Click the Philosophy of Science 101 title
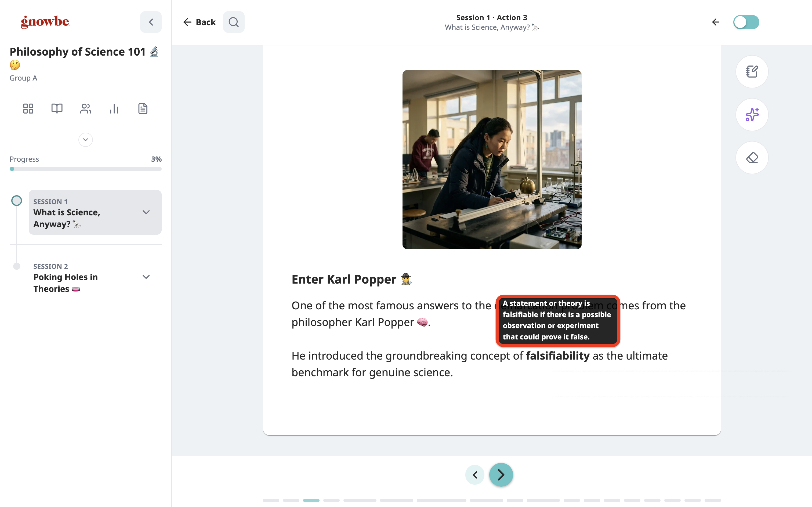The width and height of the screenshot is (812, 507). 84,58
